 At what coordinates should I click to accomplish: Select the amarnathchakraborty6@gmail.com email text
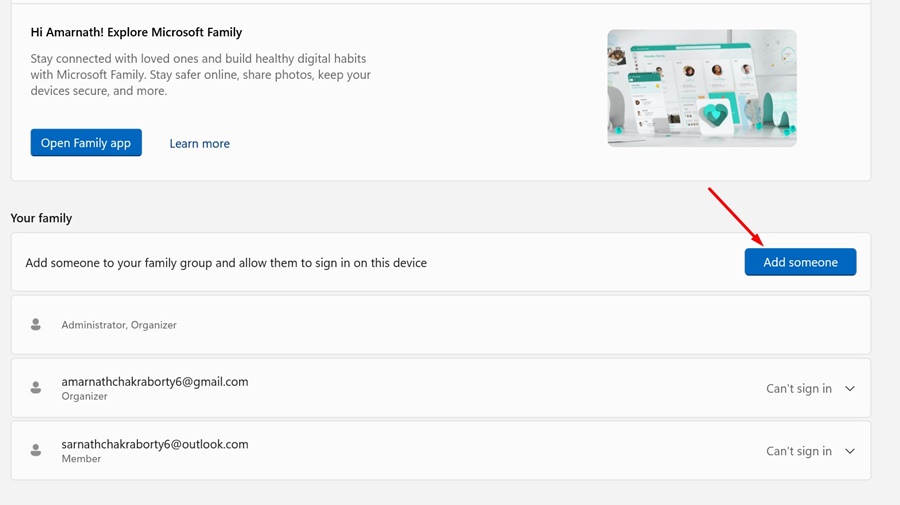coord(154,381)
